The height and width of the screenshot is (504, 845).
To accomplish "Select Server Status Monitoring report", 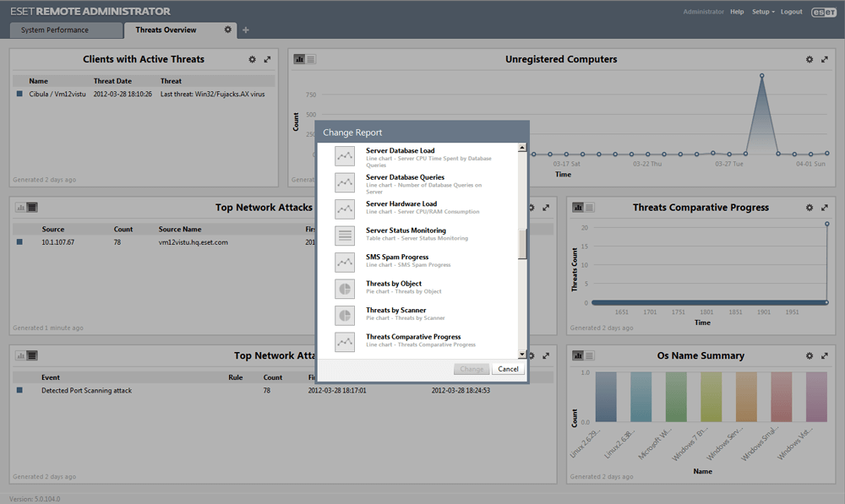I will coord(417,235).
